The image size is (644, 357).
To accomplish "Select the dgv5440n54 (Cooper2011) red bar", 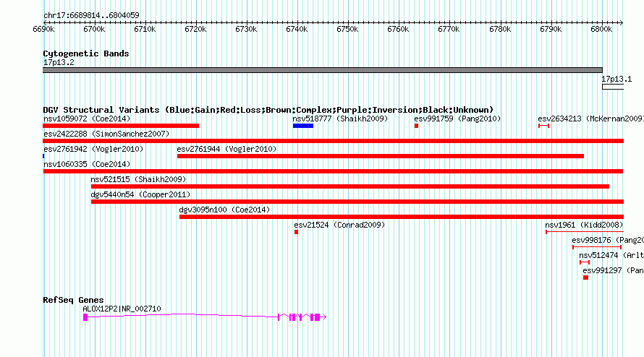I will (357, 202).
